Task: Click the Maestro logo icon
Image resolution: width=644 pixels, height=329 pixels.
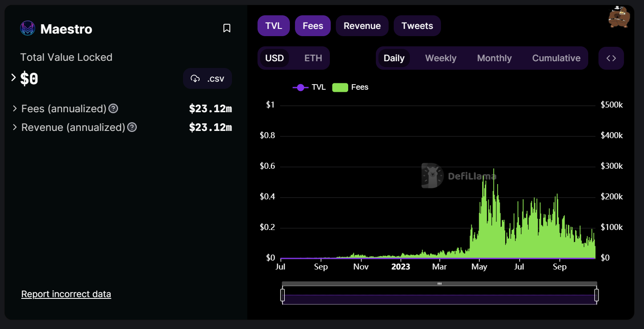Action: tap(28, 28)
